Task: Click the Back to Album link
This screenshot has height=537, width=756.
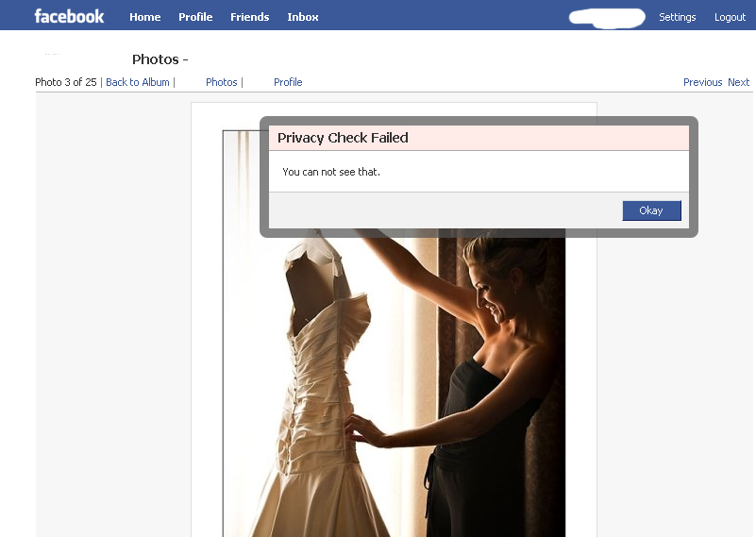Action: click(138, 82)
